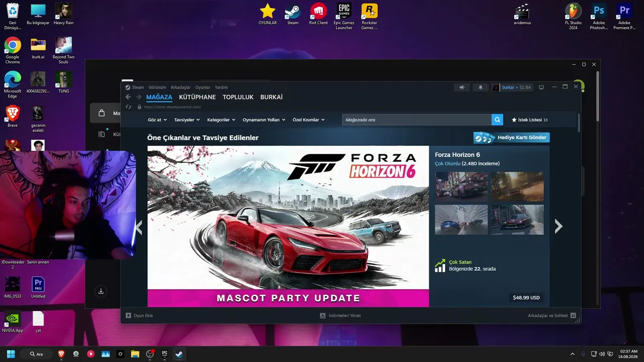Viewport: 644px width, 362px height.
Task: Open the Windows Start menu
Action: (11, 354)
